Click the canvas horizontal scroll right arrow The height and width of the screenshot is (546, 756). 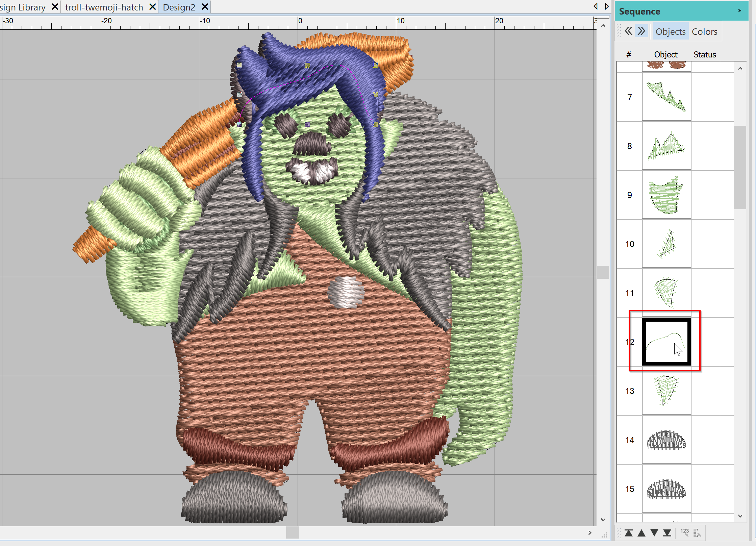(590, 532)
